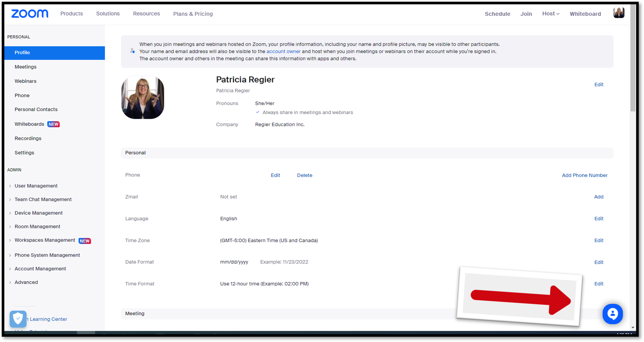
Task: Edit the Patricia Regier profile name
Action: (x=599, y=84)
